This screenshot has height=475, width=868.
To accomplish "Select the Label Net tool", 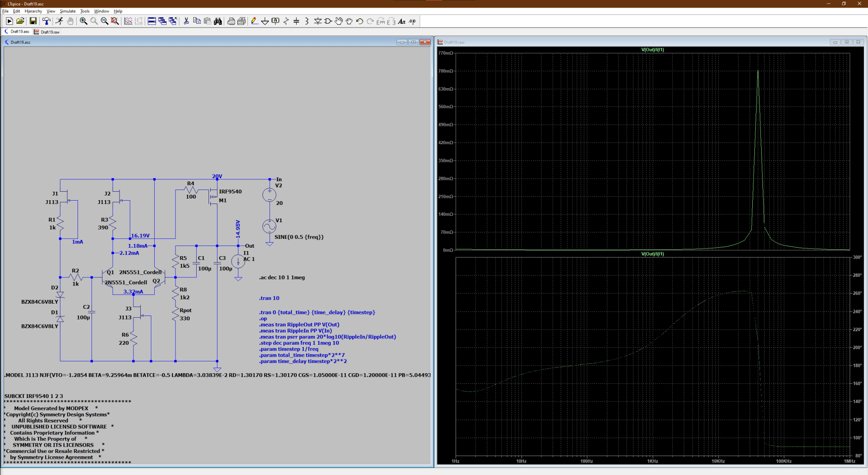I will 275,21.
